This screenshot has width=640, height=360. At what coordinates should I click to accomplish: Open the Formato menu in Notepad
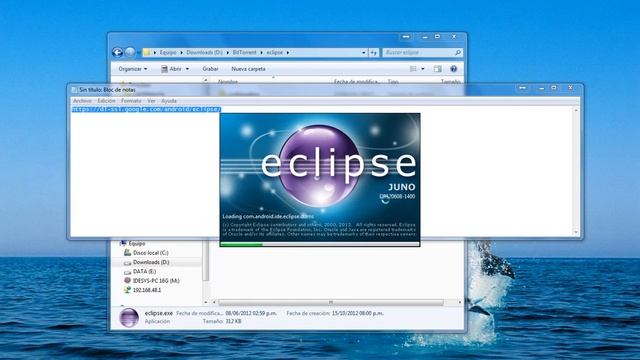[x=131, y=101]
